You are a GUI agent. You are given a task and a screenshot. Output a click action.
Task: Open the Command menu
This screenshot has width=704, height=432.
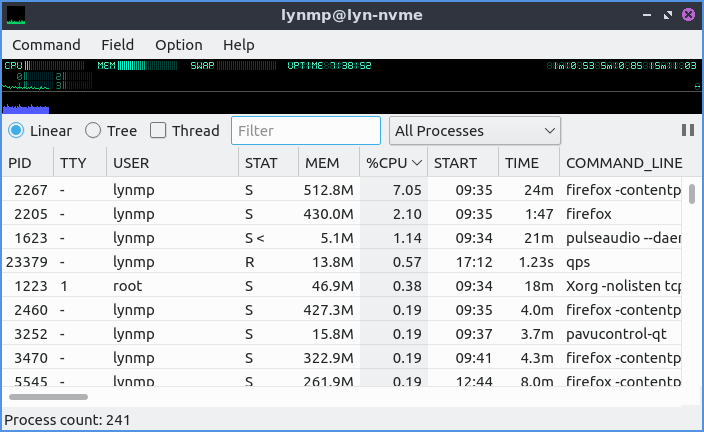pyautogui.click(x=46, y=45)
